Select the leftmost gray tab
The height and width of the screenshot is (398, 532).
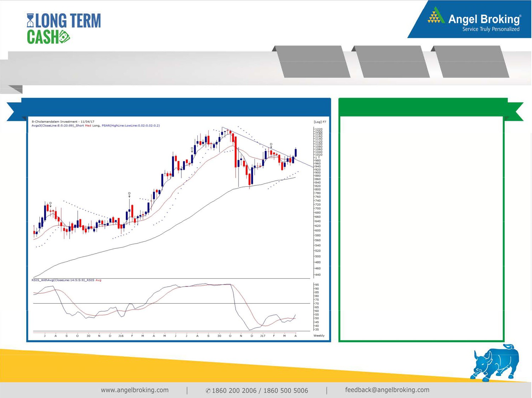pos(312,61)
